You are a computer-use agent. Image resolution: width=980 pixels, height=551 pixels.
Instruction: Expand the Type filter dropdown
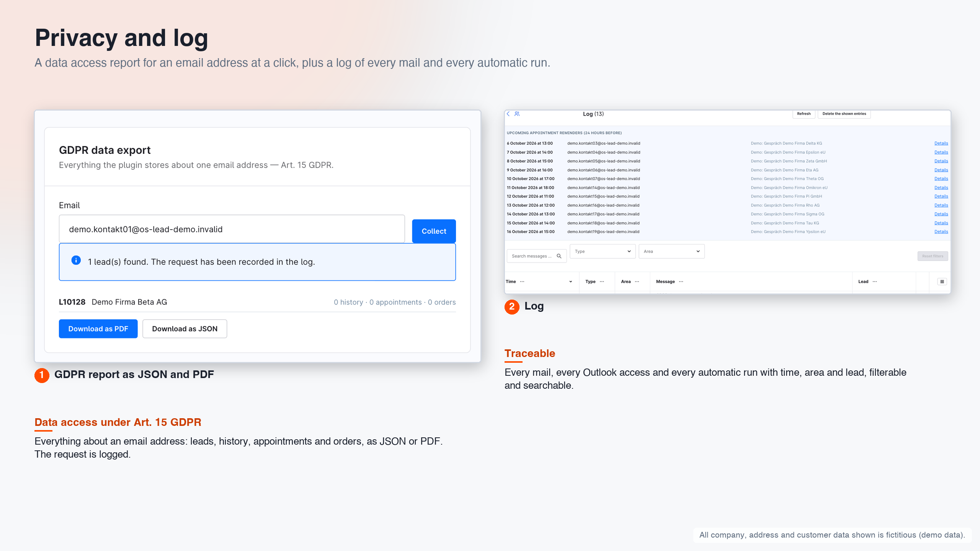(x=603, y=251)
